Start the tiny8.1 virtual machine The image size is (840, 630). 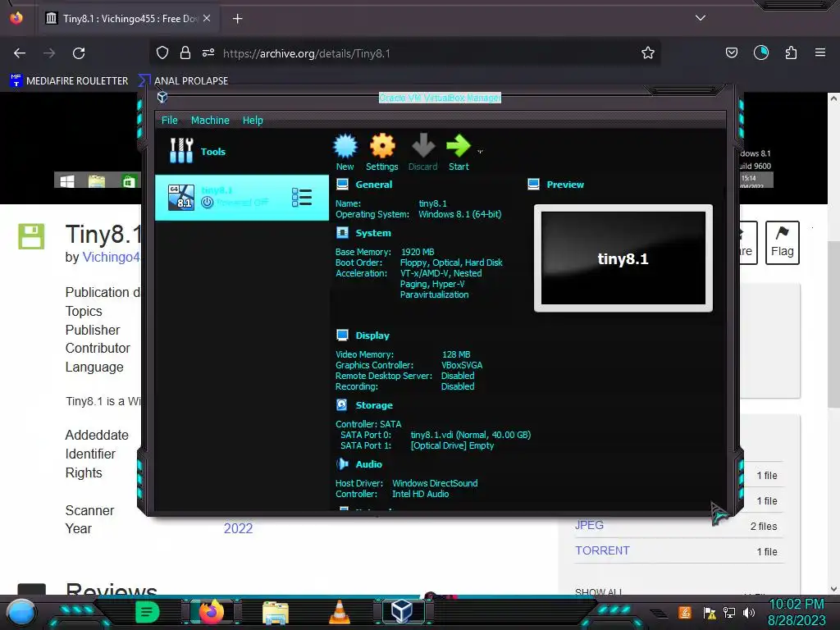[x=459, y=152]
